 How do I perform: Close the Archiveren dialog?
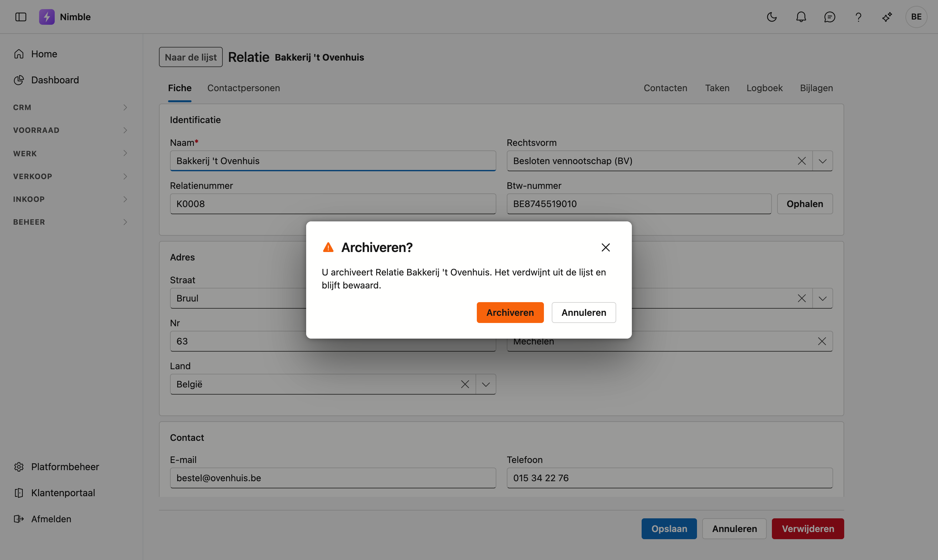(x=606, y=247)
